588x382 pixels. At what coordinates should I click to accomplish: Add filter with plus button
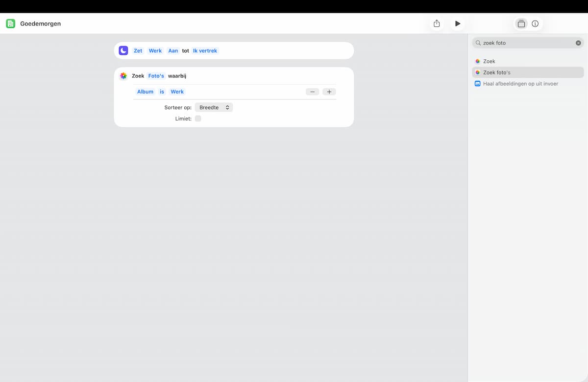(x=329, y=92)
